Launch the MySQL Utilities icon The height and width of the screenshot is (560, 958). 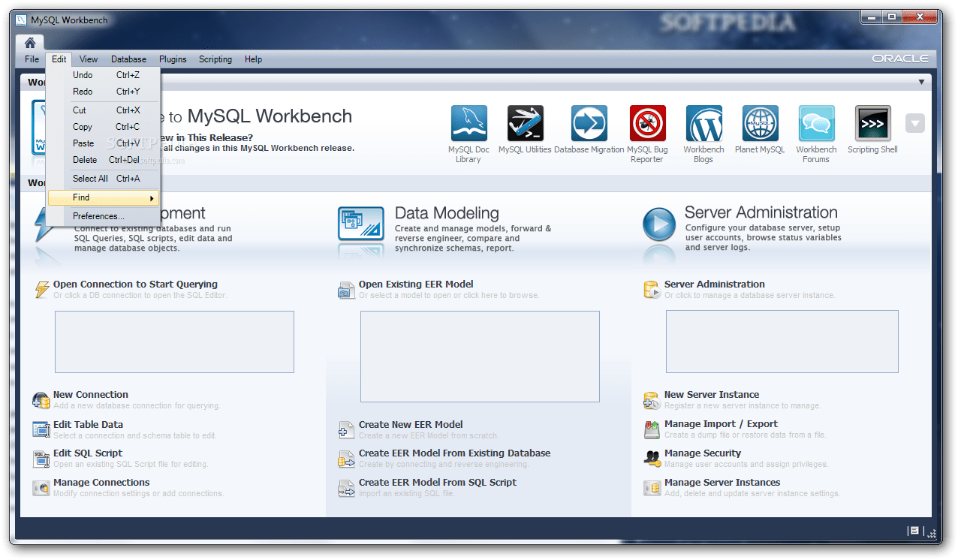pos(525,123)
